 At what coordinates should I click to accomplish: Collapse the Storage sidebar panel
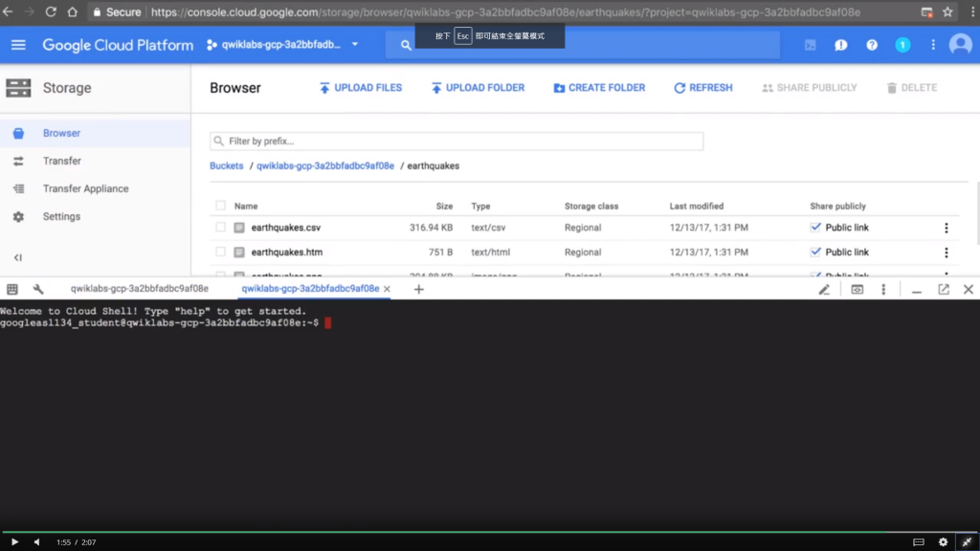18,257
